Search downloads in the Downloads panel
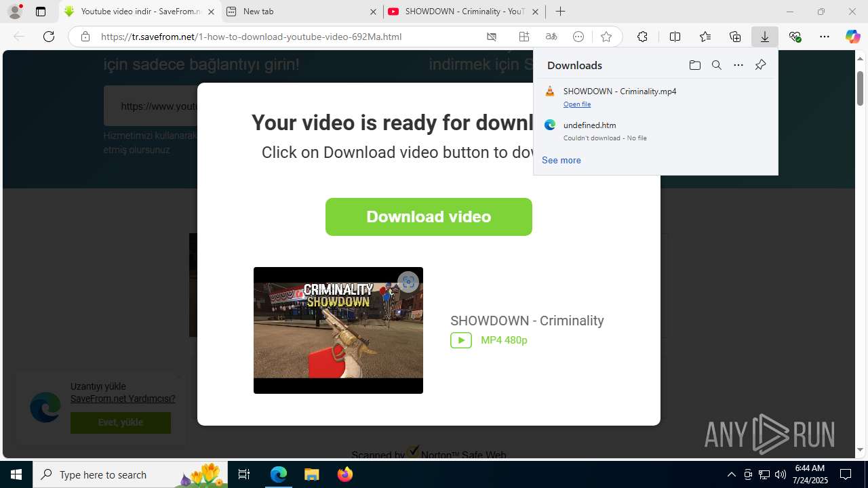The width and height of the screenshot is (868, 488). point(716,65)
